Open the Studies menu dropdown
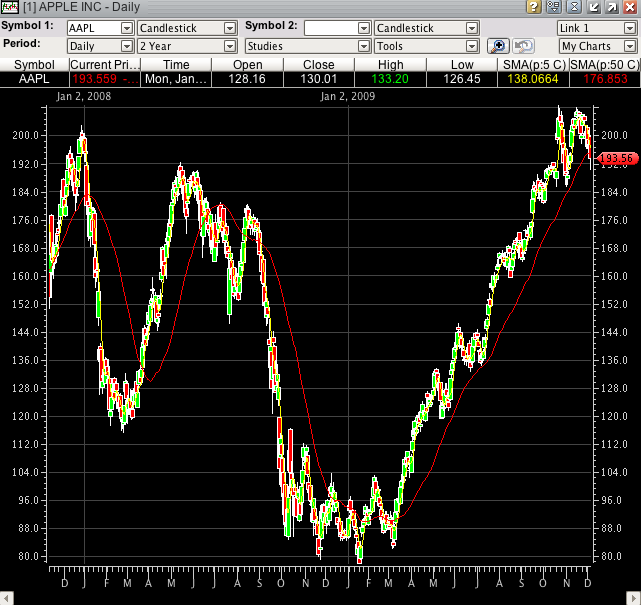Image resolution: width=641 pixels, height=605 pixels. pyautogui.click(x=363, y=46)
